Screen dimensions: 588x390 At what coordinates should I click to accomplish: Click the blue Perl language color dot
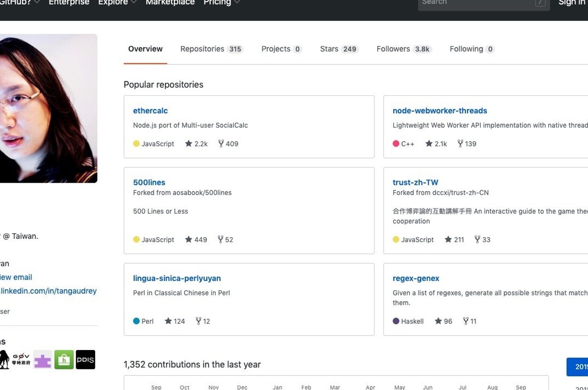click(136, 321)
